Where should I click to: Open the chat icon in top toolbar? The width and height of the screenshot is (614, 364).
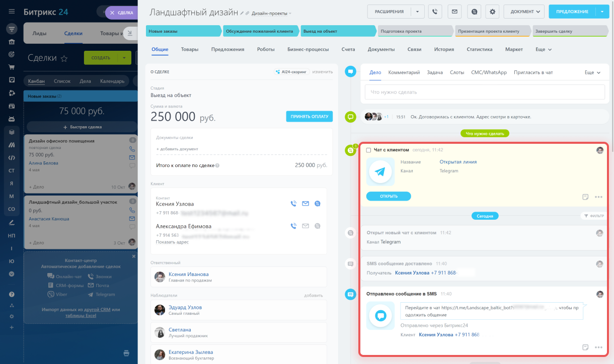[473, 12]
